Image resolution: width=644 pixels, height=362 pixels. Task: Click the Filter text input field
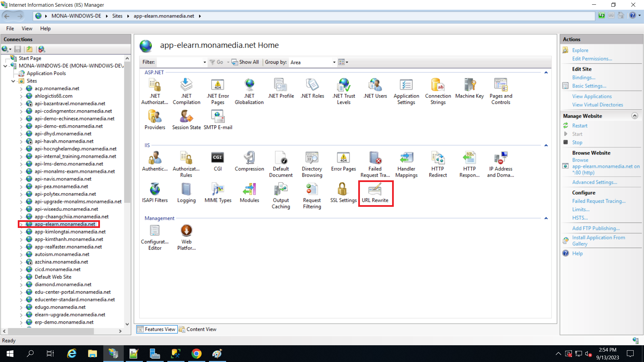179,62
